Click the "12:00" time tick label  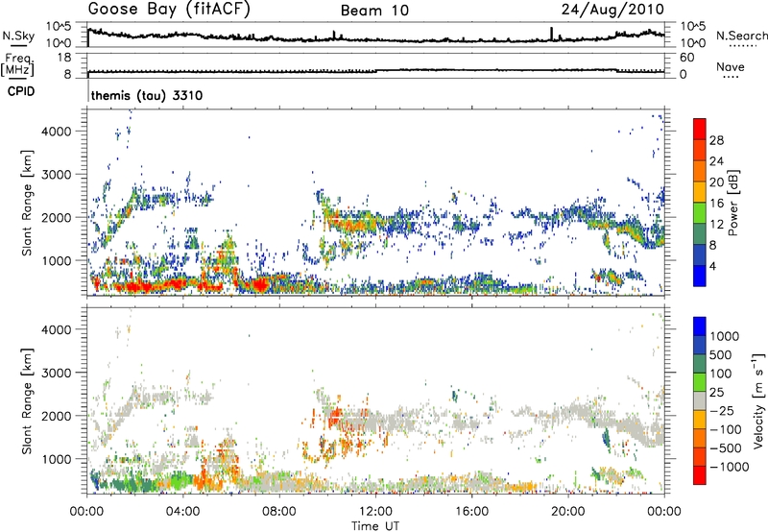click(375, 512)
